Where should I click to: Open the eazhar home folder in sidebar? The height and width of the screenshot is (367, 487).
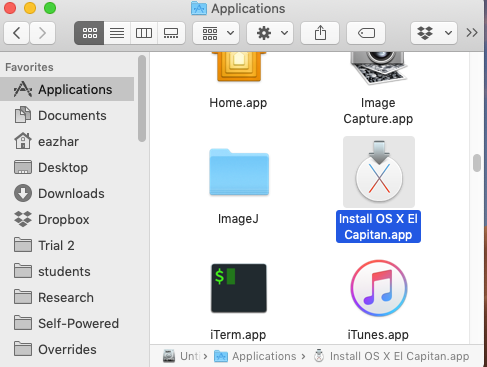67,141
